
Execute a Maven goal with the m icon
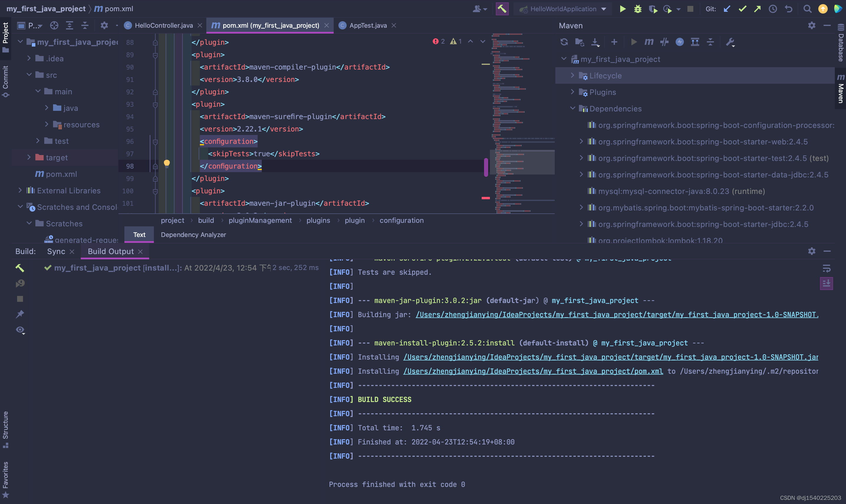(649, 42)
